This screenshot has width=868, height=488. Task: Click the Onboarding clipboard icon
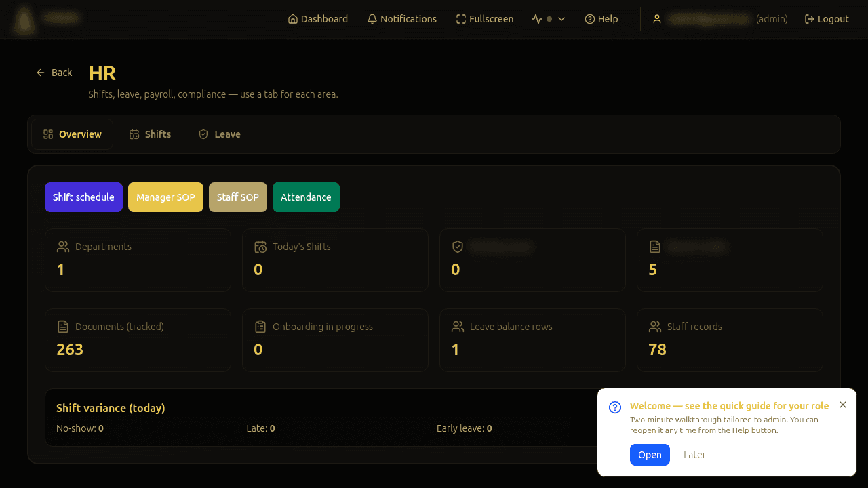[x=260, y=327]
